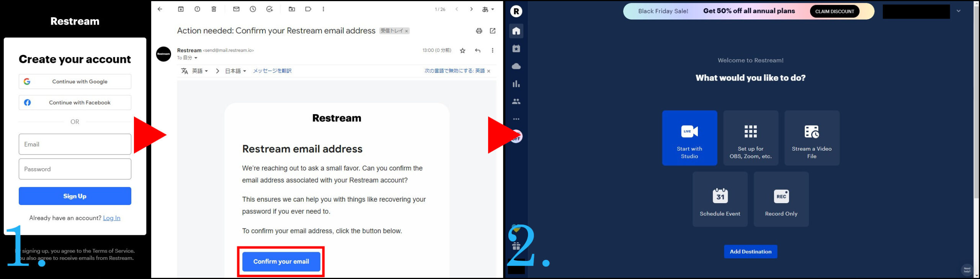Open the email in a new window

click(493, 31)
